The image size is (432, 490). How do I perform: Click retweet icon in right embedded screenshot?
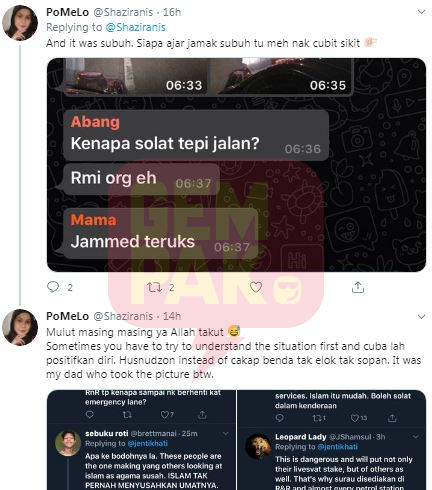tap(316, 418)
